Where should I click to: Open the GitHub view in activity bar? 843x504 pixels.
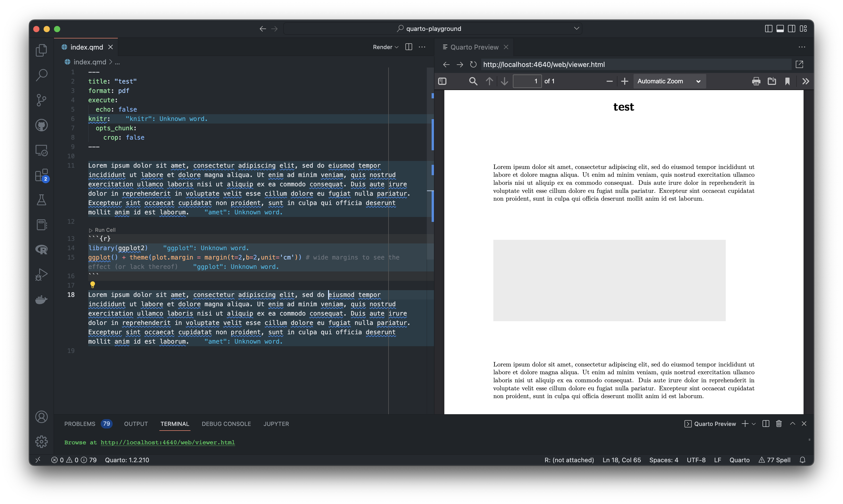42,125
